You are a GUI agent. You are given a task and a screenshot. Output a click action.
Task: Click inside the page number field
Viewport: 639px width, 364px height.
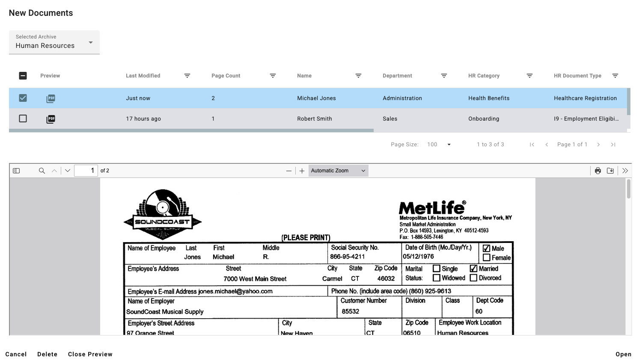coord(86,170)
